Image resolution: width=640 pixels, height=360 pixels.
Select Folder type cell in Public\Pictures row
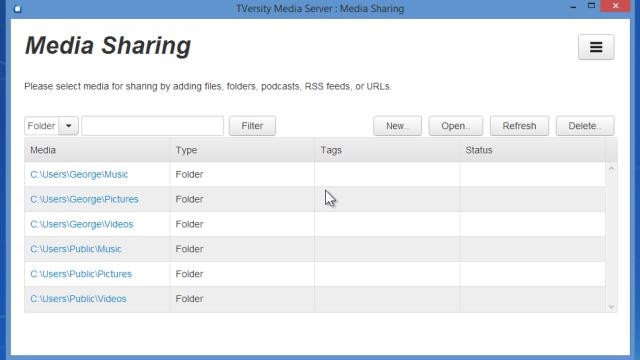[x=242, y=274]
